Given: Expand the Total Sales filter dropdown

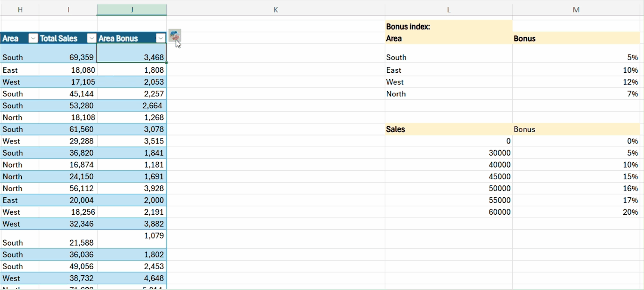Looking at the screenshot, I should coord(91,38).
